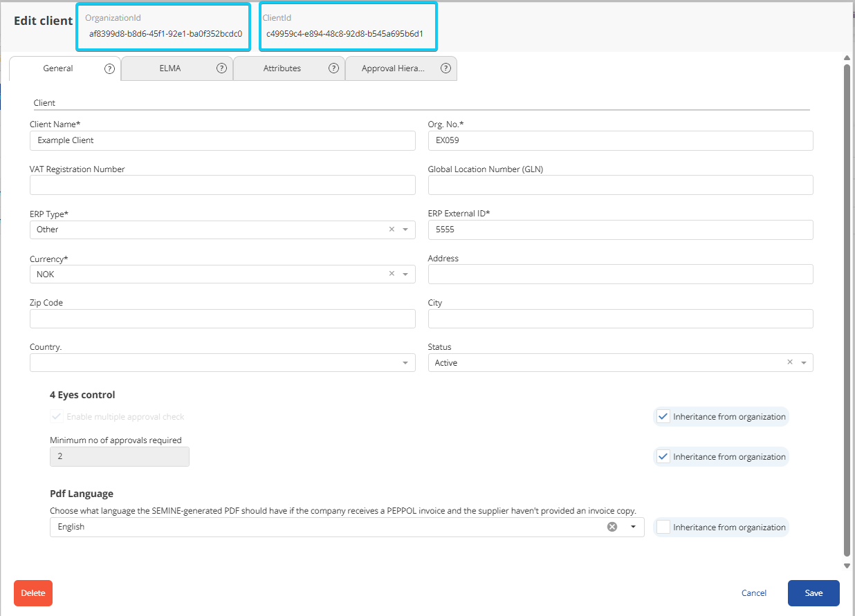Clear the Pdf Language English selection
The image size is (855, 616).
[x=612, y=527]
